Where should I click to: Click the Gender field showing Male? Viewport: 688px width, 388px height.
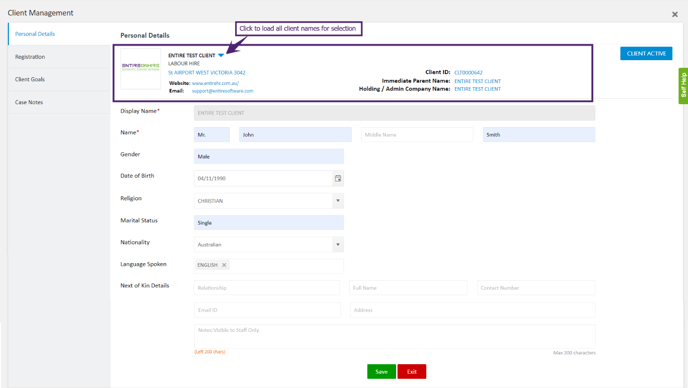pos(269,156)
